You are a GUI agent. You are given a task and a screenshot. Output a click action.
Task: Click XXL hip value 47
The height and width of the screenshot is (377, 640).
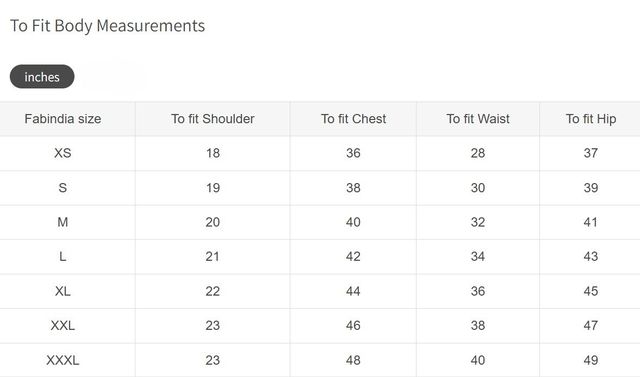[591, 325]
